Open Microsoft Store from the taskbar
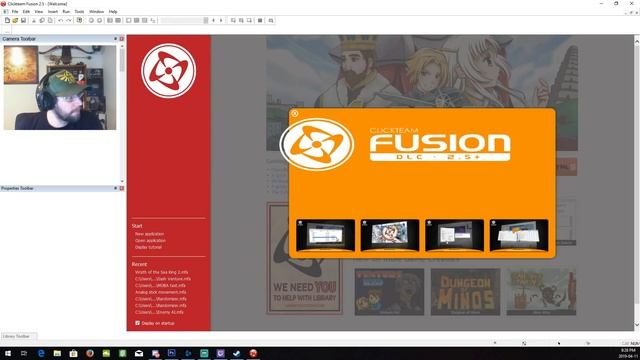640x360 pixels. tap(73, 353)
